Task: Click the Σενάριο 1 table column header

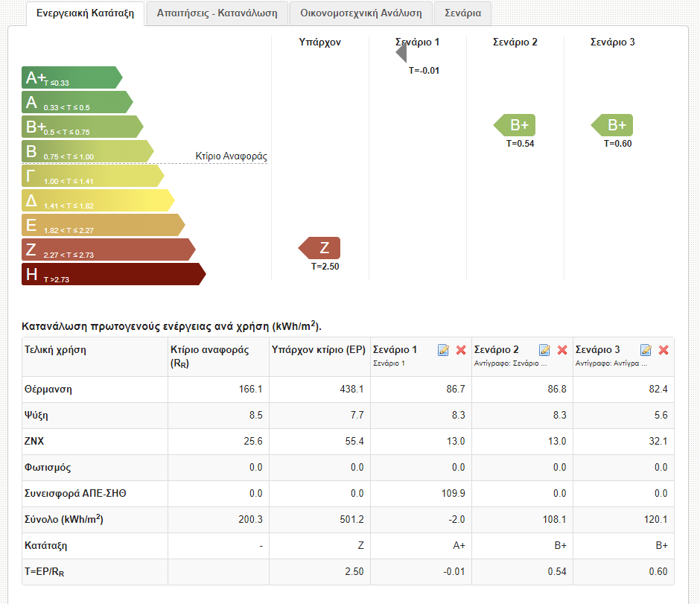Action: click(395, 349)
